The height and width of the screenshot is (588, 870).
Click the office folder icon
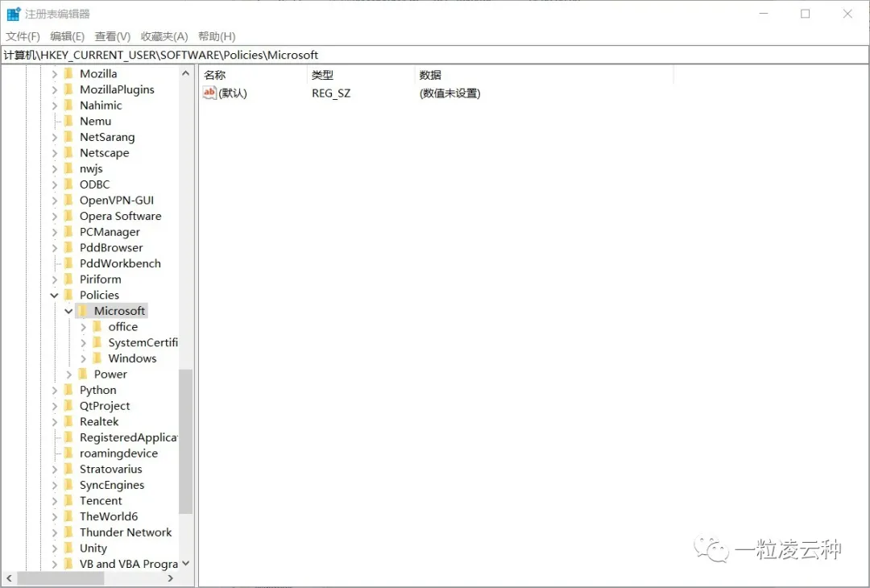click(97, 327)
